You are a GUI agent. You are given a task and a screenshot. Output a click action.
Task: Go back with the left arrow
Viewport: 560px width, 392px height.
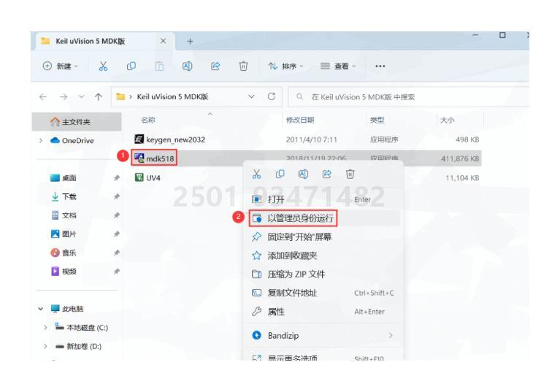click(43, 97)
